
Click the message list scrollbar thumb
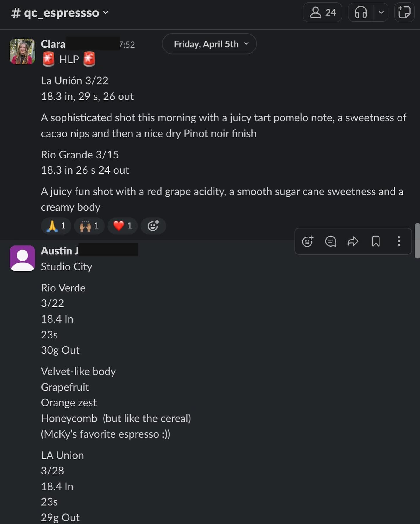pyautogui.click(x=417, y=241)
